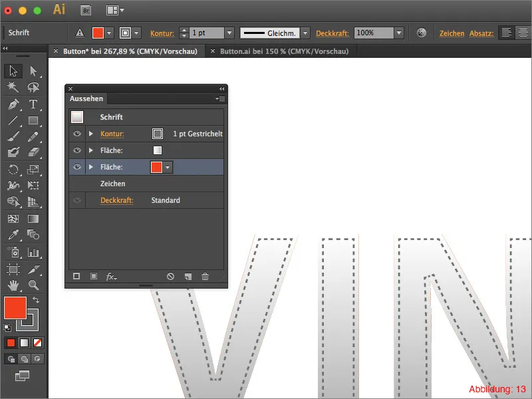Select the Hand tool
This screenshot has width=532, height=399.
[13, 285]
